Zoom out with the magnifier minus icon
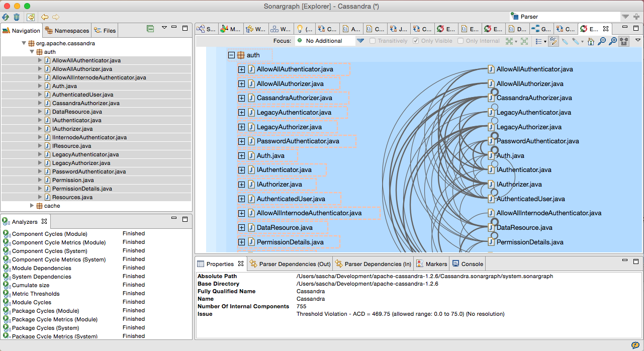This screenshot has height=351, width=644. click(x=602, y=41)
